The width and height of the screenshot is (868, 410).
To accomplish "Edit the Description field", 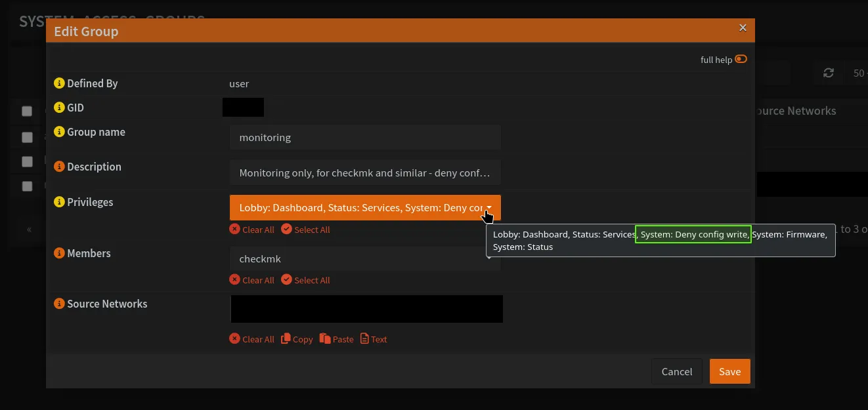I will point(365,173).
